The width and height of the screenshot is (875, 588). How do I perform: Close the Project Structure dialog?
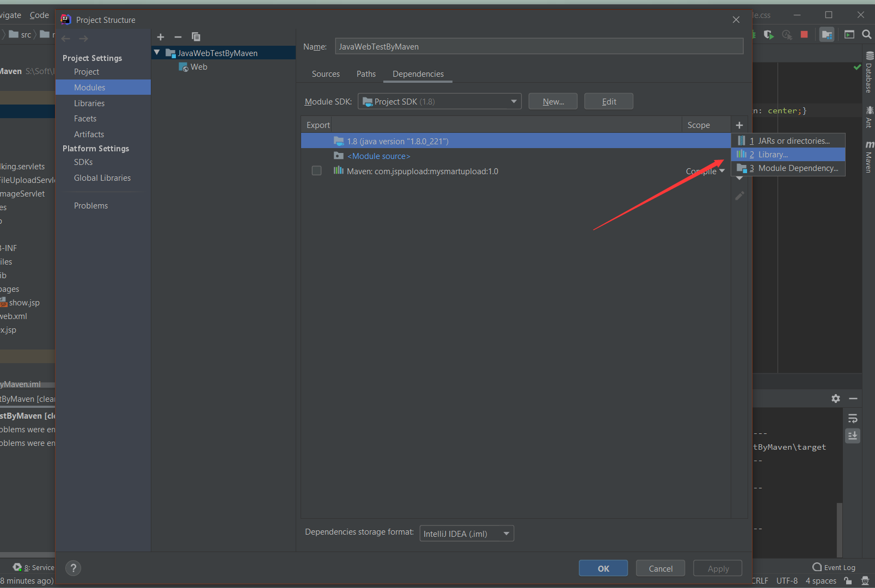click(x=736, y=20)
